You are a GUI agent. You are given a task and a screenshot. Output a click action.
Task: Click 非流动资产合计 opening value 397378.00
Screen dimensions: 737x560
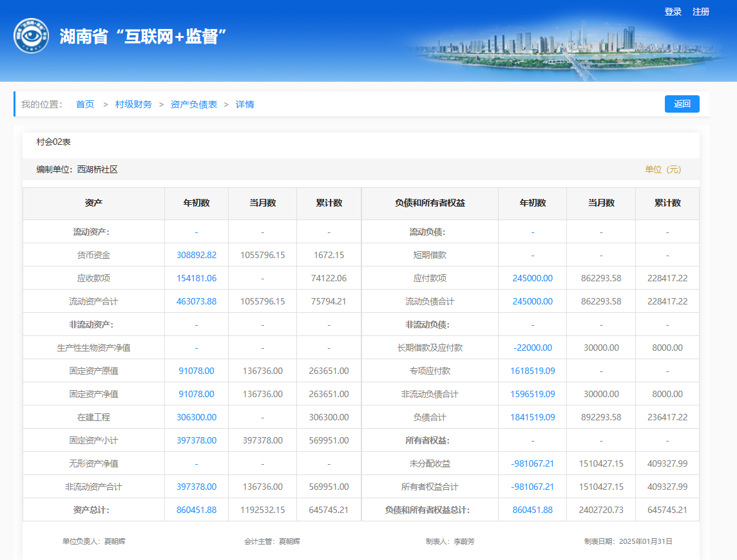pos(196,487)
